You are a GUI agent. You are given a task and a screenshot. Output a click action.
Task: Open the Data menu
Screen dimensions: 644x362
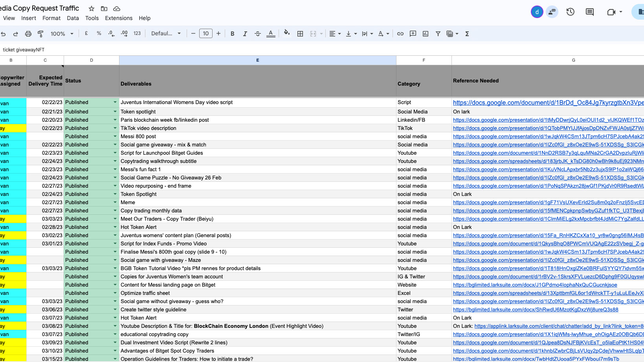(x=73, y=18)
